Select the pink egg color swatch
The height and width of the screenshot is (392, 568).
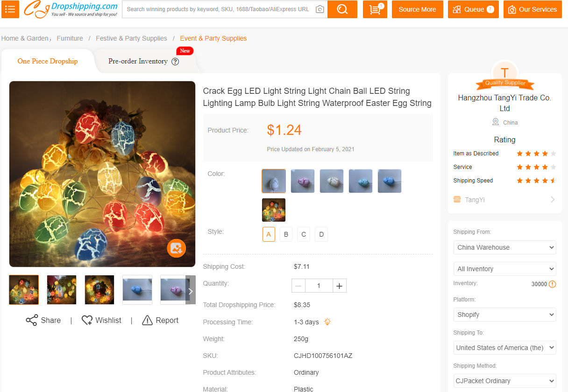click(x=303, y=181)
